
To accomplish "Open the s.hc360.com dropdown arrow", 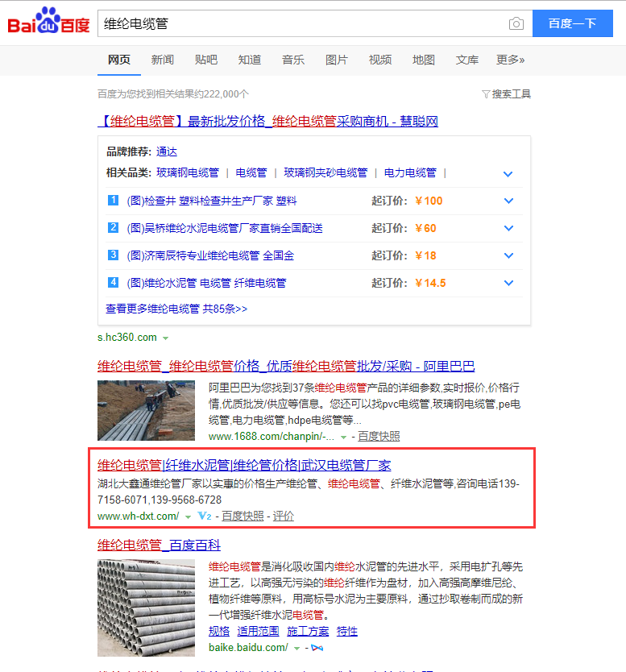I will click(x=165, y=338).
